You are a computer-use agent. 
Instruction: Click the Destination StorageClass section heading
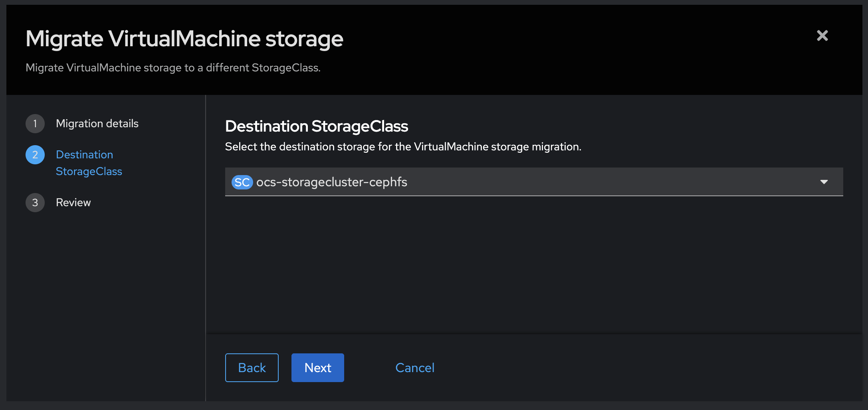316,126
